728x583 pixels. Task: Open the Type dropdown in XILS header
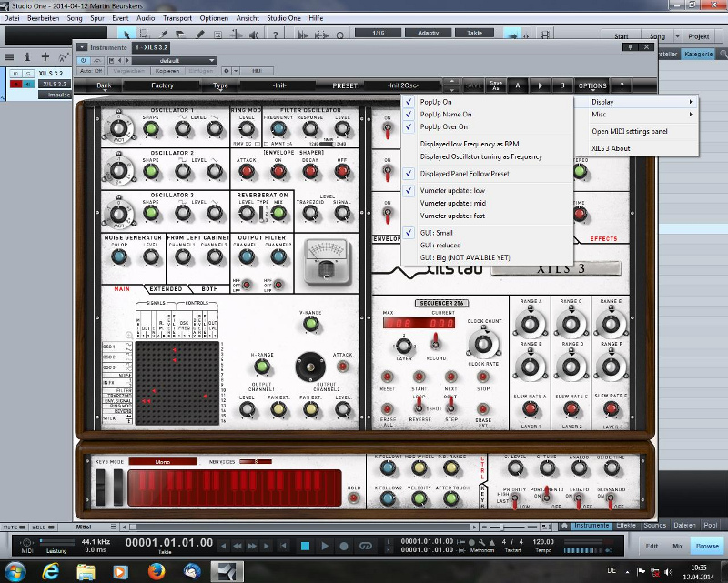(x=220, y=85)
